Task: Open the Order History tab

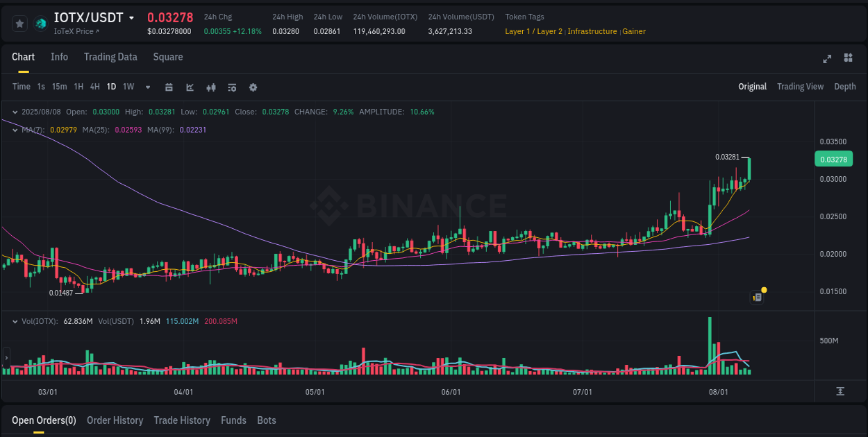Action: click(115, 420)
